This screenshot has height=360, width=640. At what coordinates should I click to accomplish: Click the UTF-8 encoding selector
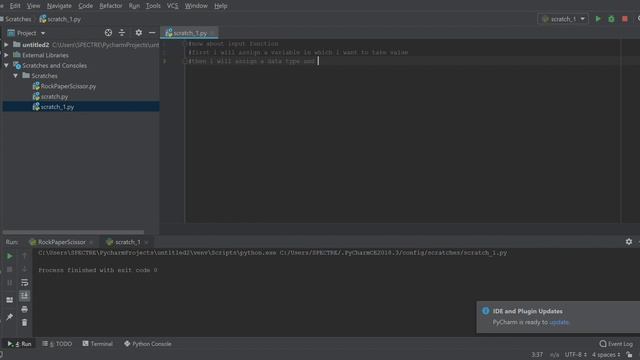coord(576,355)
